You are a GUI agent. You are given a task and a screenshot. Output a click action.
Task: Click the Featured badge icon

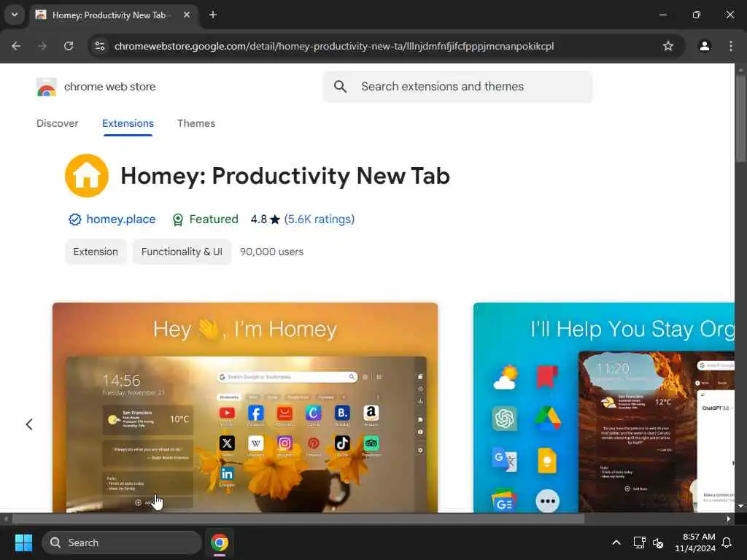pos(178,219)
